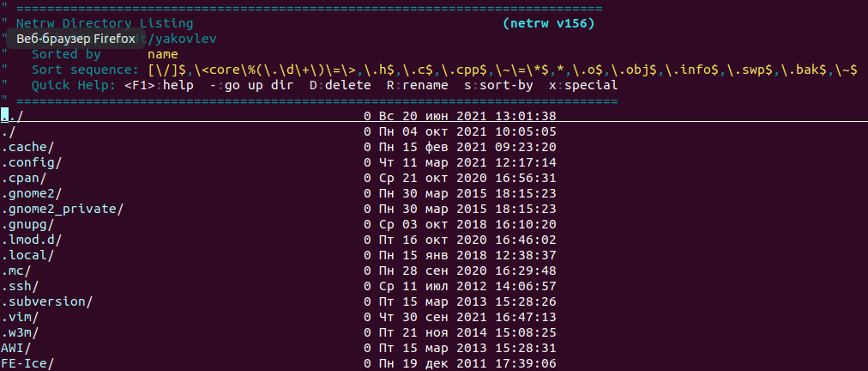Click the "\.info$" pattern in sort sequence
The height and width of the screenshot is (371, 868).
[x=691, y=70]
